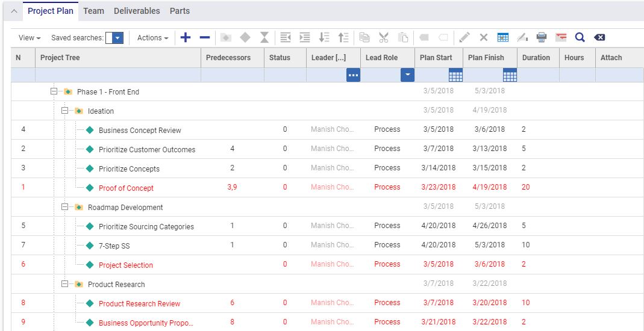Click the Status column header
This screenshot has width=644, height=331.
pyautogui.click(x=286, y=58)
